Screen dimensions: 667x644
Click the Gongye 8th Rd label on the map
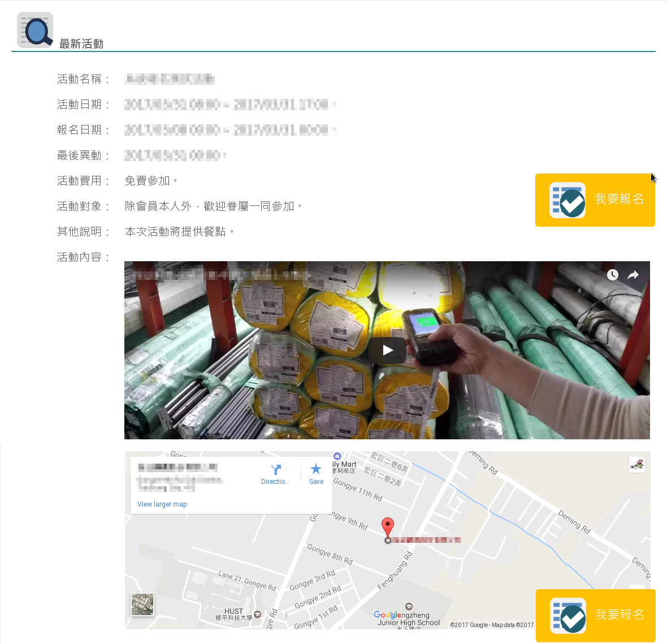point(330,554)
